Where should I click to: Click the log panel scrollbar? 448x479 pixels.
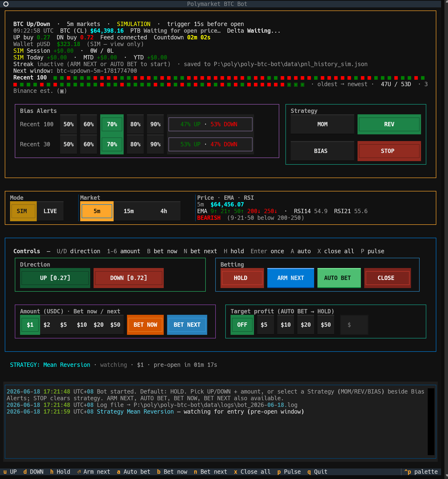point(431,421)
